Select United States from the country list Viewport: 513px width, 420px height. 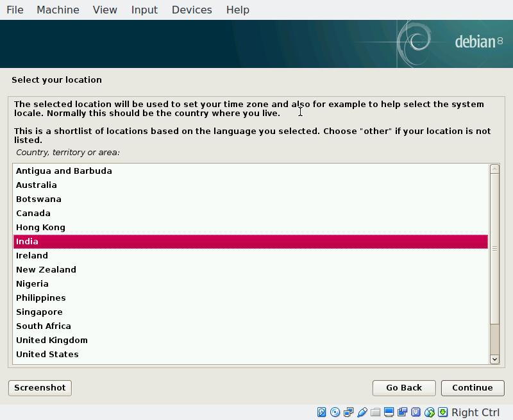tap(47, 354)
